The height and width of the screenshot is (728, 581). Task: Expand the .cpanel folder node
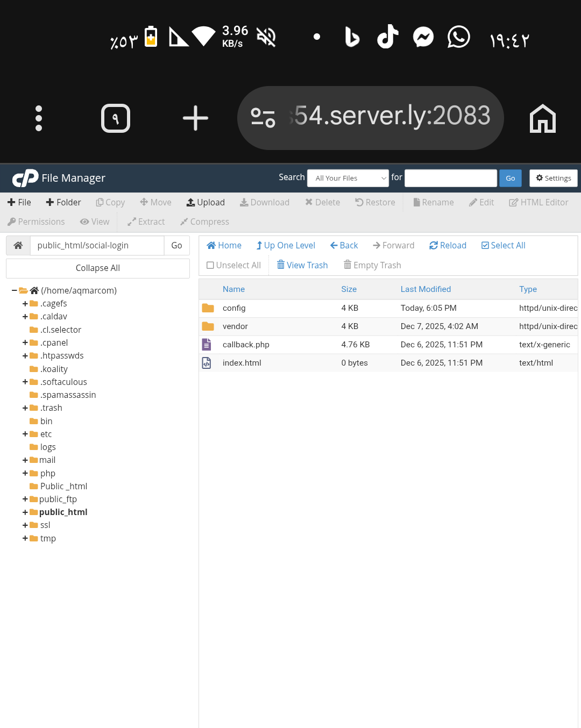pyautogui.click(x=25, y=343)
